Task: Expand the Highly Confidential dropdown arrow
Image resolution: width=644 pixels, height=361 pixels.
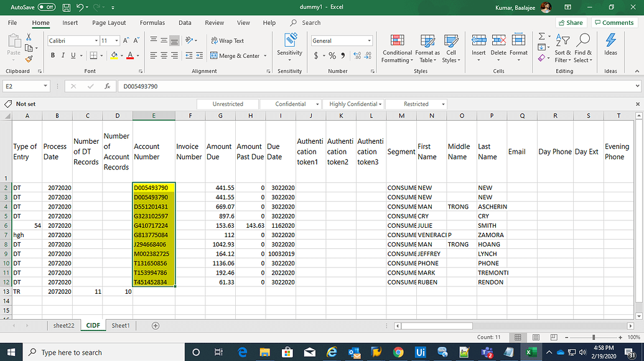Action: [x=380, y=104]
